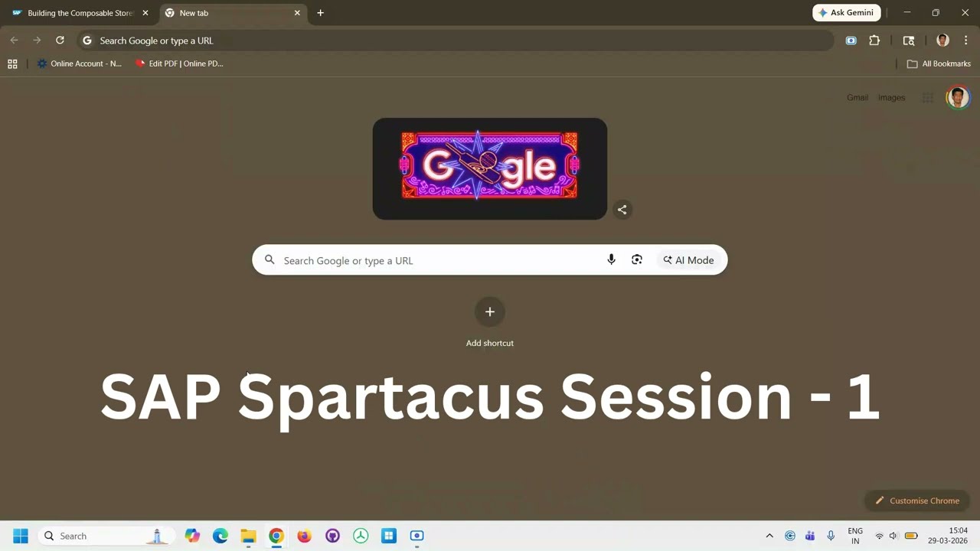Viewport: 980px width, 551px height.
Task: Open the green circular app in taskbar
Action: [x=361, y=536]
